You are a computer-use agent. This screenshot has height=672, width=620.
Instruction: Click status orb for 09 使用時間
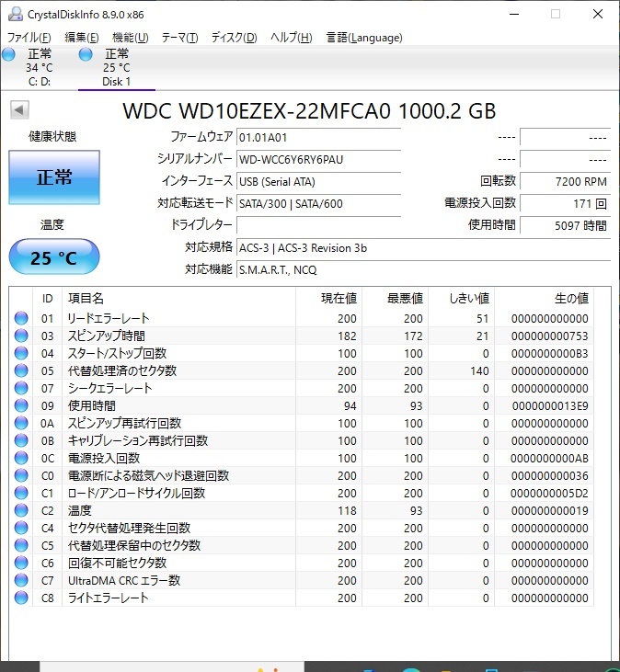[x=21, y=405]
